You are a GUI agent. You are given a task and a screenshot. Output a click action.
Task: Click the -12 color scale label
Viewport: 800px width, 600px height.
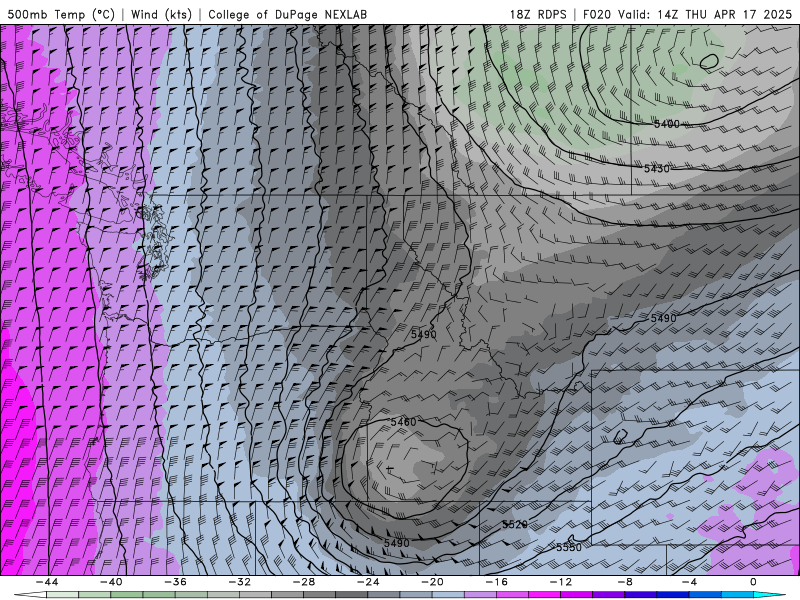point(561,582)
